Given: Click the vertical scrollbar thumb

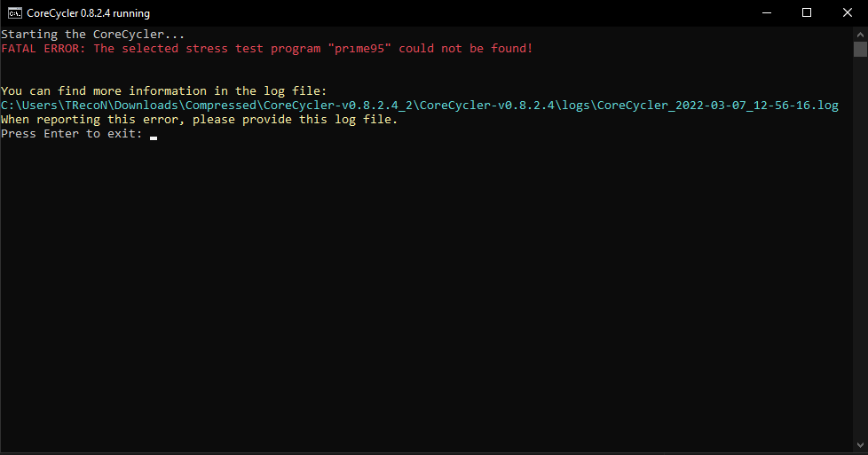Looking at the screenshot, I should point(860,50).
